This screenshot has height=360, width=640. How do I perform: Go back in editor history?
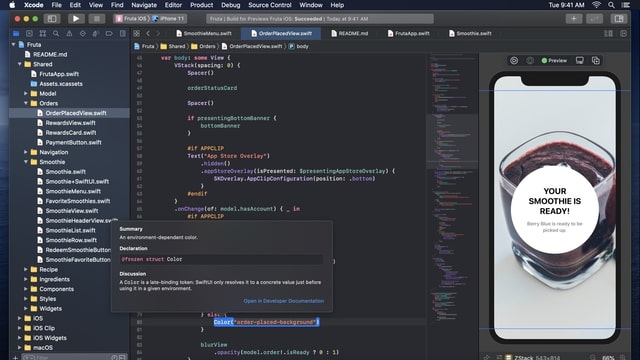148,33
